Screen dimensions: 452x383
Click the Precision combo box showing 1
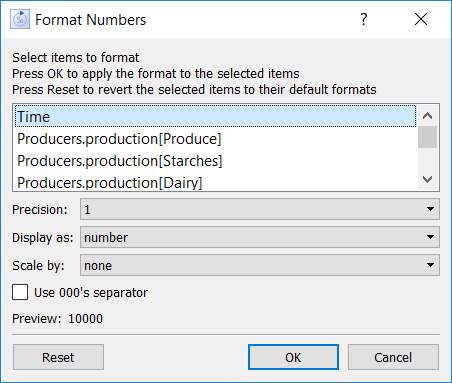click(260, 209)
